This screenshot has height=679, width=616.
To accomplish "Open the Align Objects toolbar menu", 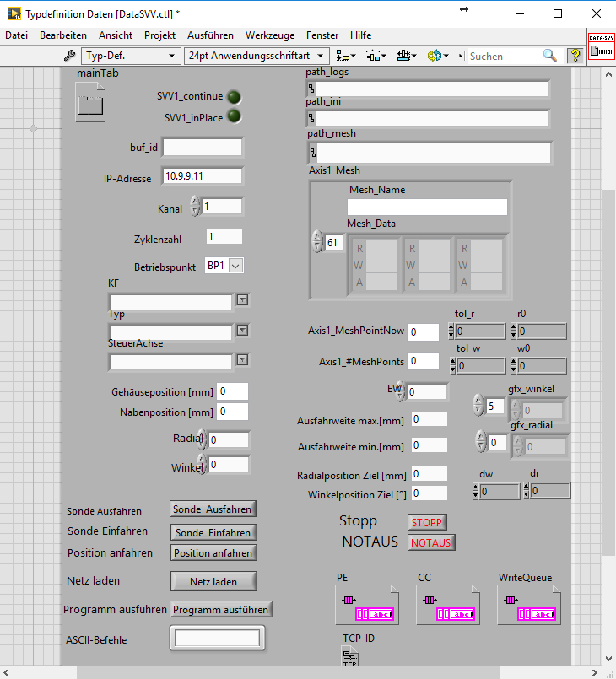I will point(346,56).
